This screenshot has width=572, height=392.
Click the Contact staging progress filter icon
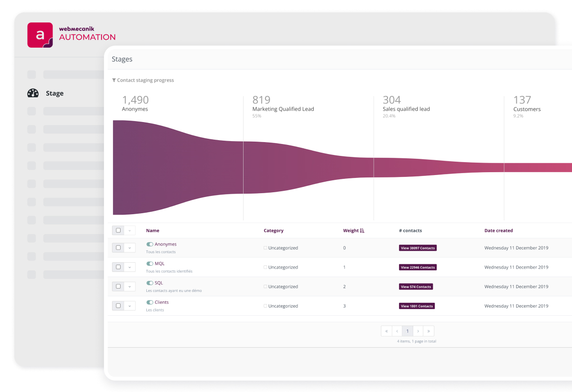pyautogui.click(x=114, y=80)
